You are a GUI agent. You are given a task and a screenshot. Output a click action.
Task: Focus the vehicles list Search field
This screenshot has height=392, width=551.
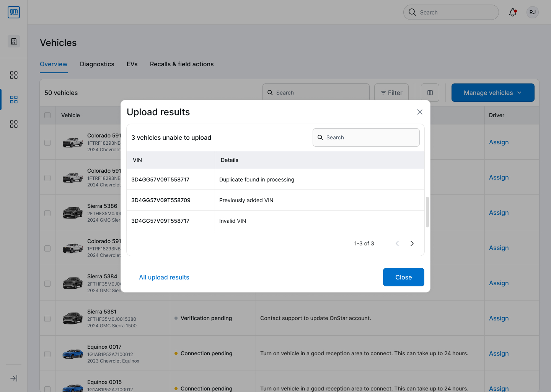click(x=316, y=93)
